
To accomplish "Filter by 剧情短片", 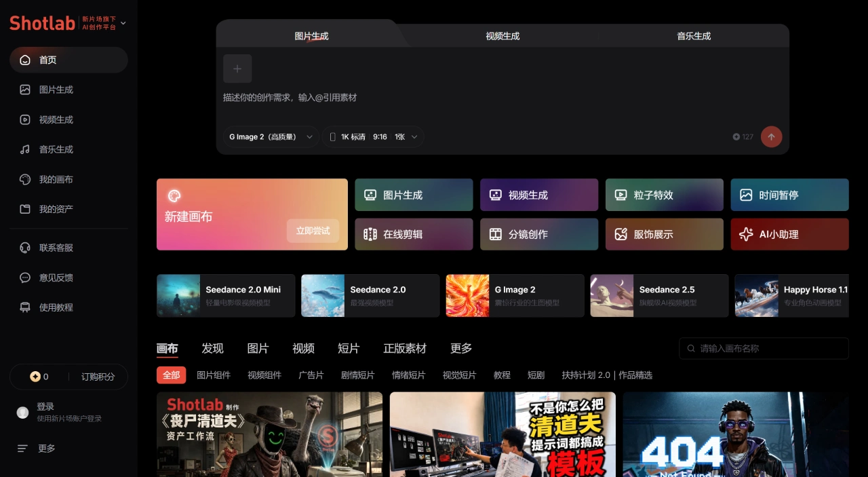I will tap(357, 375).
